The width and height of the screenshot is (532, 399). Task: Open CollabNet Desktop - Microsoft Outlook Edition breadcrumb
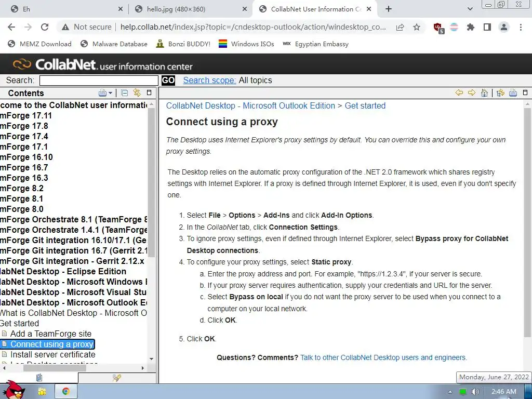[x=250, y=106]
